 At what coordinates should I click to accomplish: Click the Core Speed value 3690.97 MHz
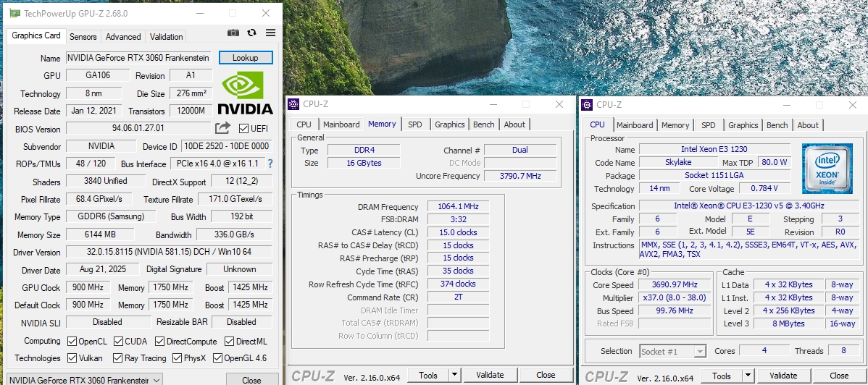click(675, 285)
